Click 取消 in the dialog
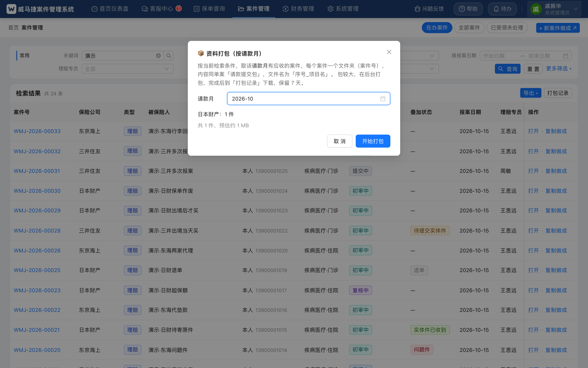Screen dimensions: 588x368 point(339,141)
